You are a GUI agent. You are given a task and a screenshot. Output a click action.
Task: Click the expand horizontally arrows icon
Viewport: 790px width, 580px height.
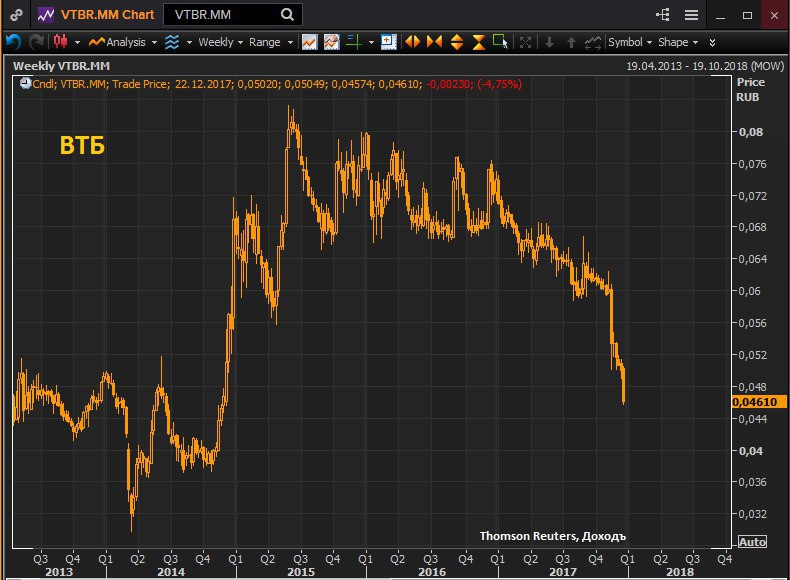tap(413, 42)
